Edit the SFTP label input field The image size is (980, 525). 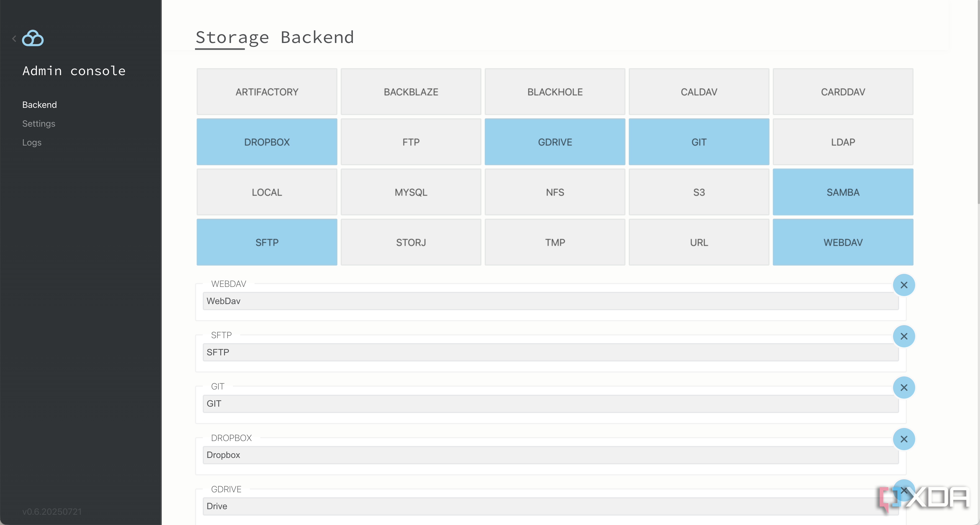[x=550, y=353]
